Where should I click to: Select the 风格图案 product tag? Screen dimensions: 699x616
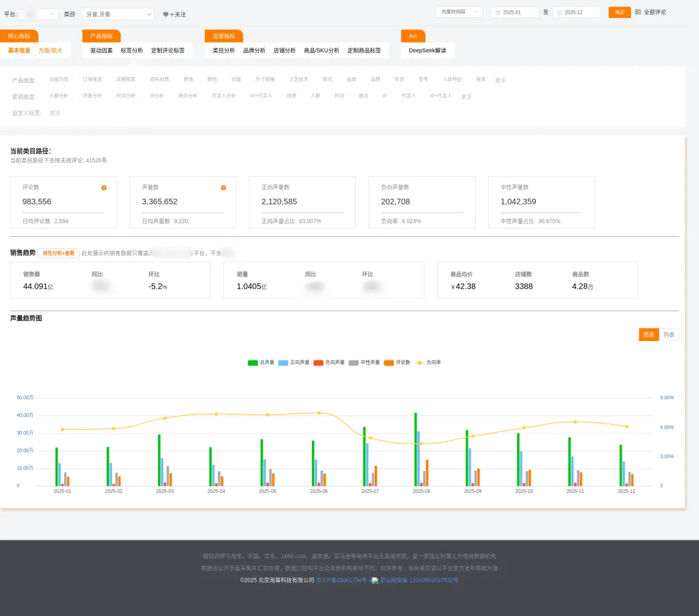coord(126,80)
